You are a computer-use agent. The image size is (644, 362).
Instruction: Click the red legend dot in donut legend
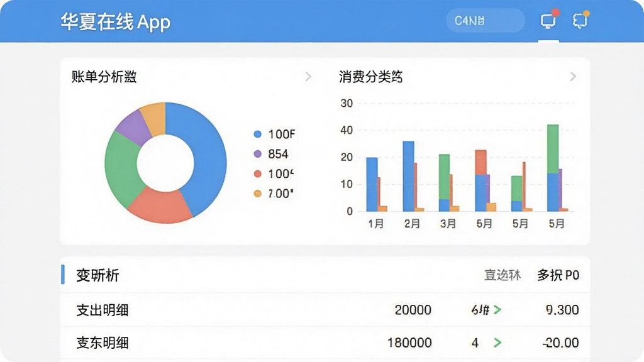pos(257,173)
